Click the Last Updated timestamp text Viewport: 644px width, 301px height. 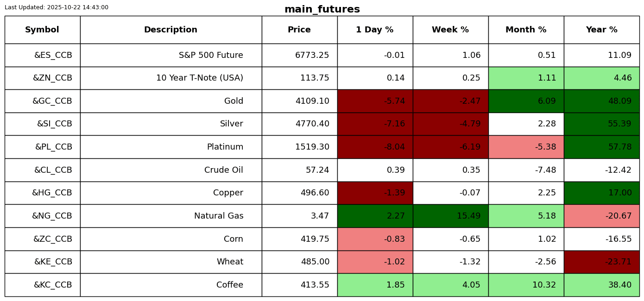click(x=57, y=7)
